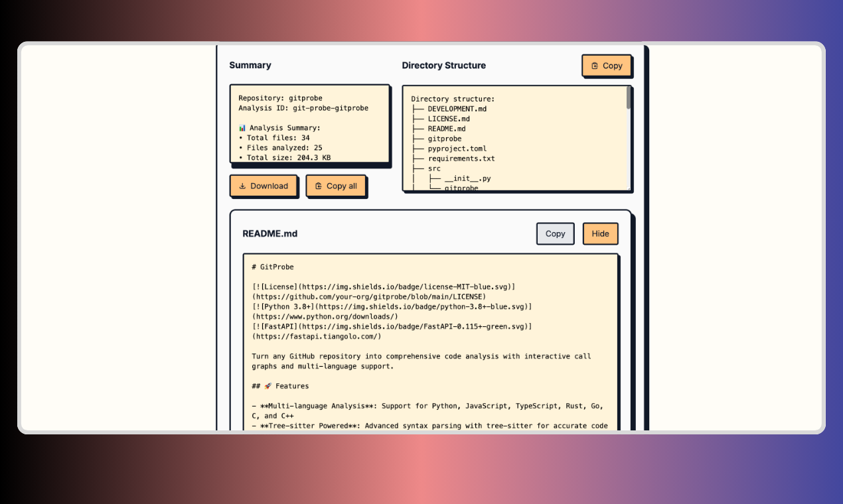Click the License badge markdown line
This screenshot has height=504, width=843.
coord(384,287)
